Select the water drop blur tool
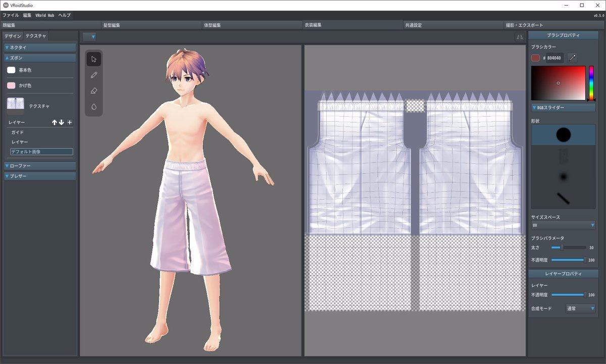 coord(93,107)
